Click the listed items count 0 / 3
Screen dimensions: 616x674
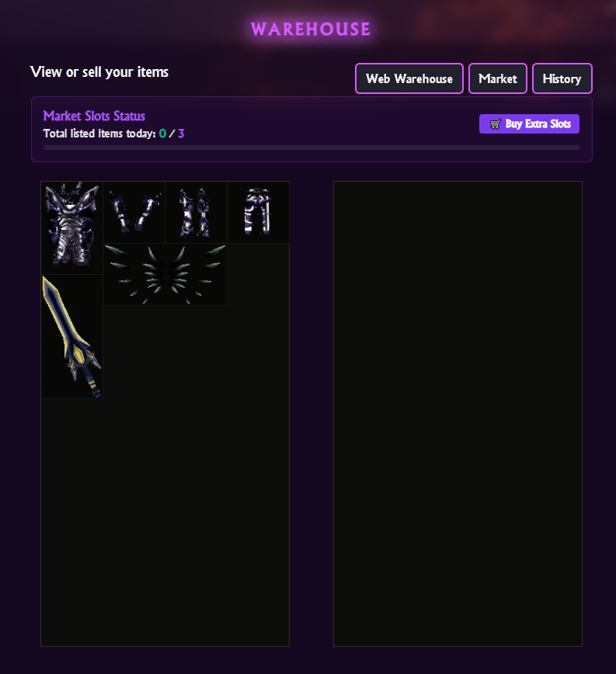[172, 134]
